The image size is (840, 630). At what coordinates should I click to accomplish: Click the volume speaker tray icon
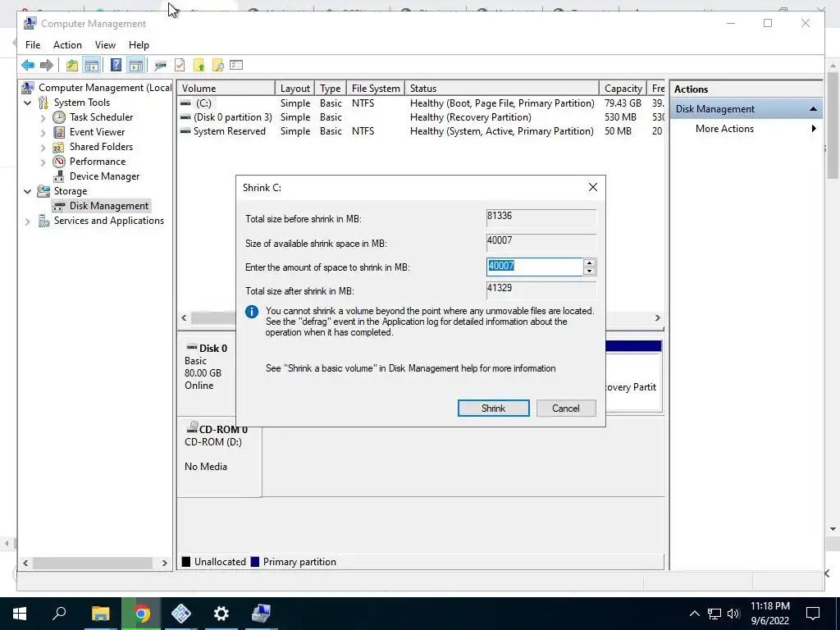[733, 614]
